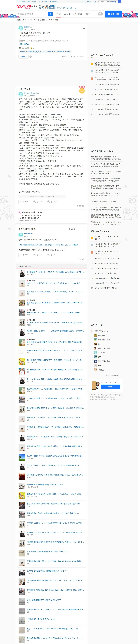Screen dimensions: 138x644
Task: Click 知恵袋トップ breadcrumb
Action: [x=21, y=20]
